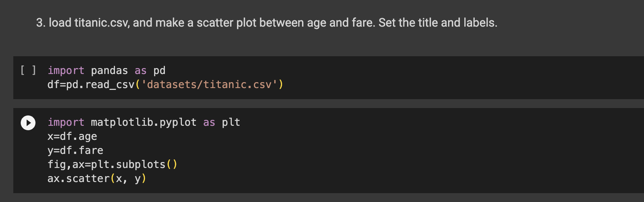Click the x=df.age line
The width and height of the screenshot is (644, 202).
point(72,137)
